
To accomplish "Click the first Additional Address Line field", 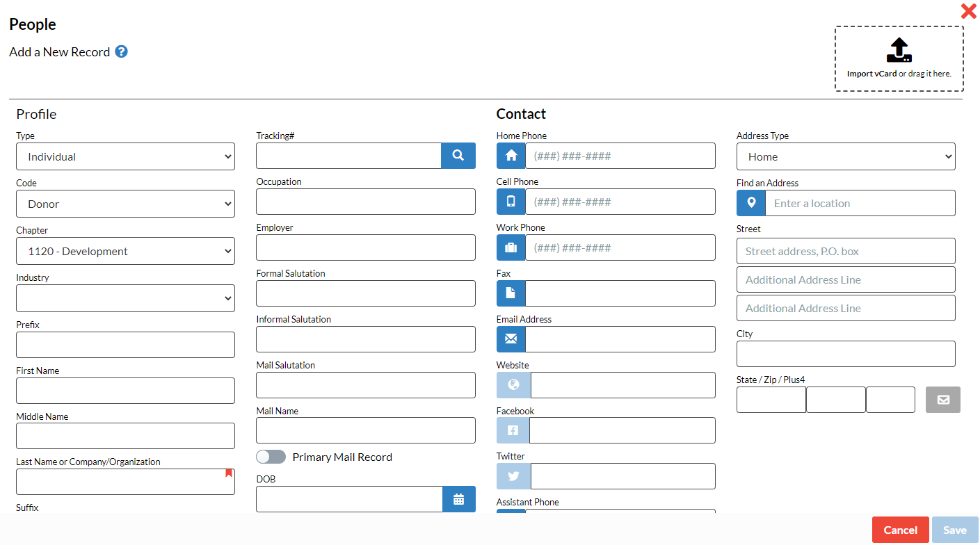I will (x=846, y=279).
